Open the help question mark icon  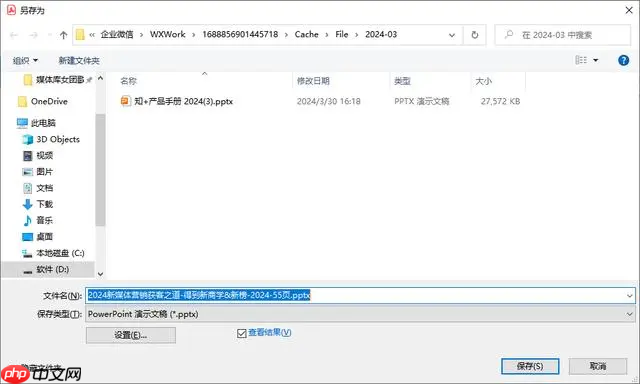(x=623, y=60)
